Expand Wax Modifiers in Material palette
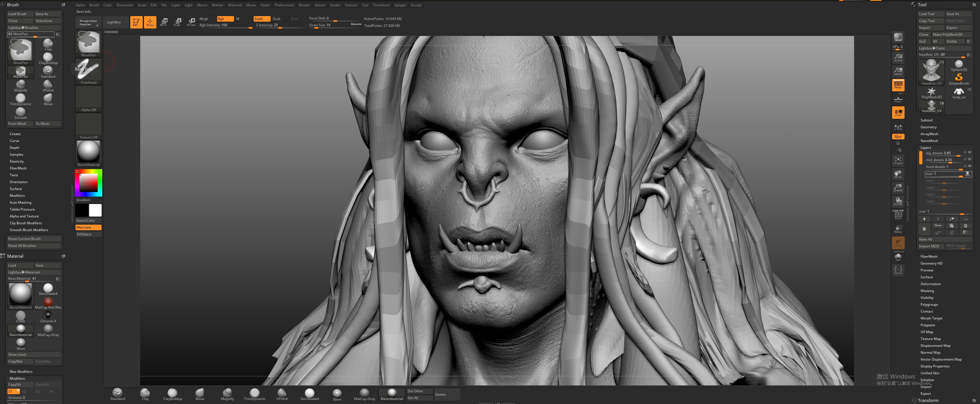 (x=21, y=371)
